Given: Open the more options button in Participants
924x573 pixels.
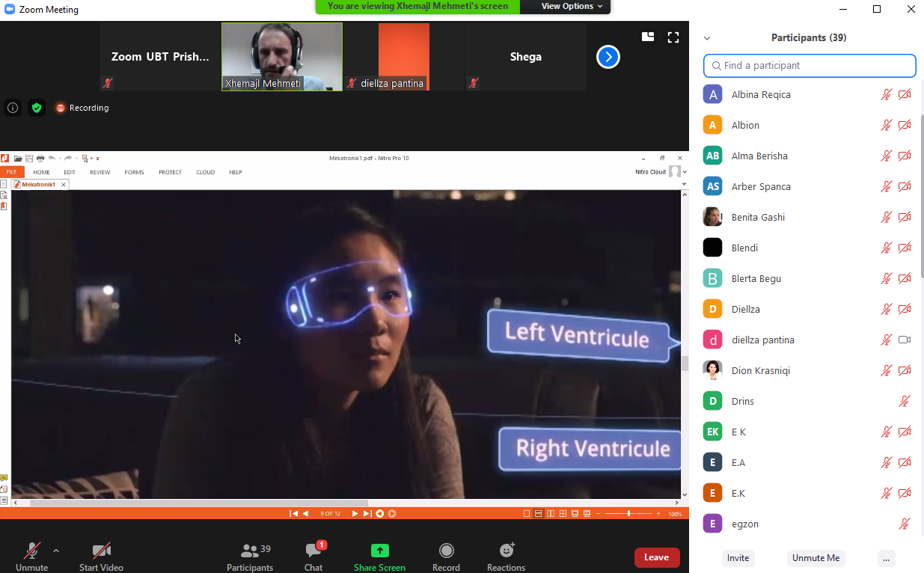Looking at the screenshot, I should click(886, 558).
